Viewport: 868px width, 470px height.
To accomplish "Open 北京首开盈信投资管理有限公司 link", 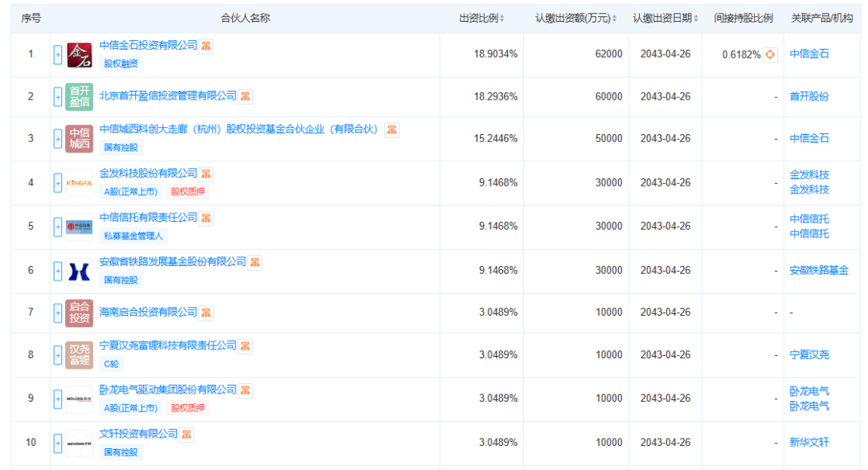I will 168,96.
